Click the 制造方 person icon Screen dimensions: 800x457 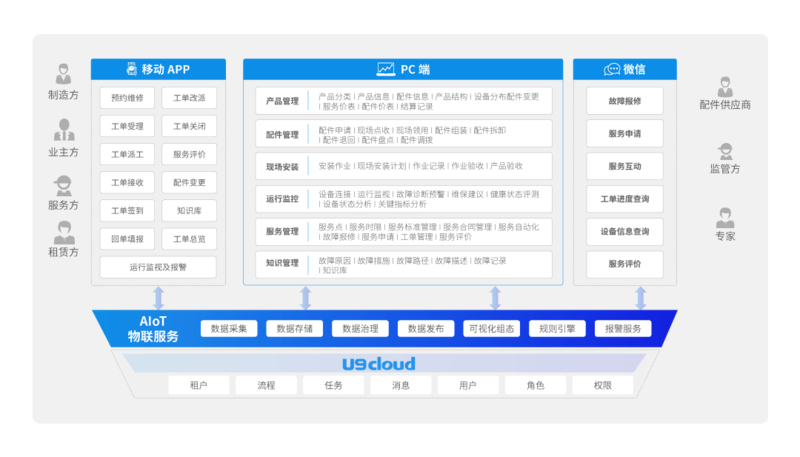[x=63, y=74]
